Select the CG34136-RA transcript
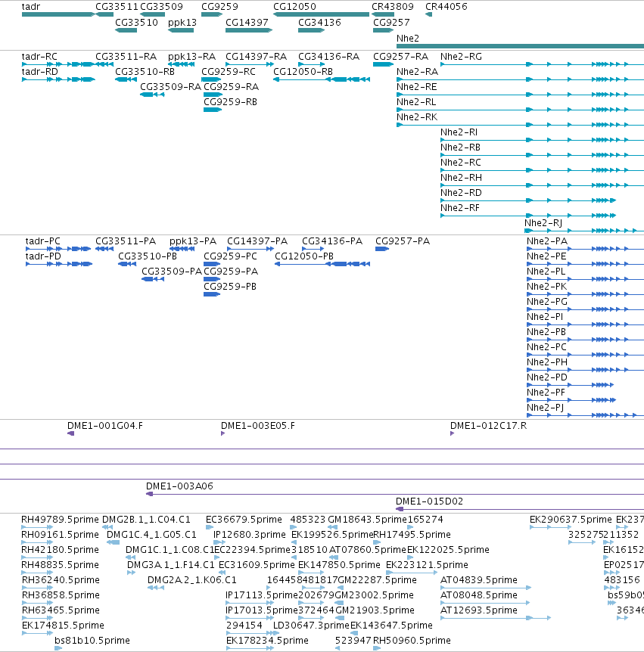Viewport: 644px width, 652px height. (311, 64)
